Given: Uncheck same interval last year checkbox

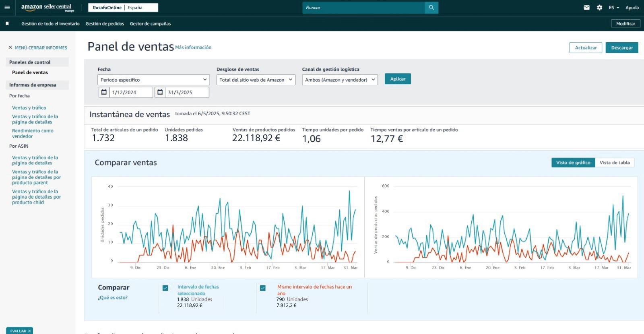Looking at the screenshot, I should click(x=263, y=288).
